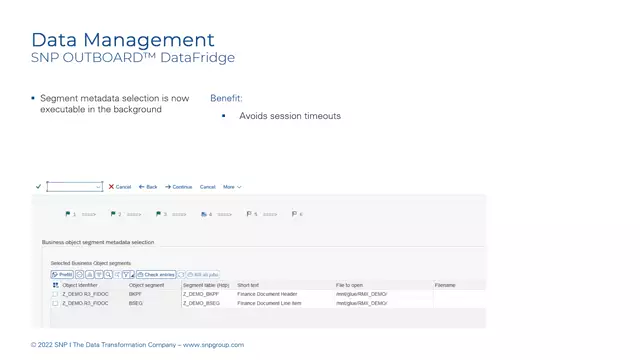Click the find magnifier icon

pos(108,275)
